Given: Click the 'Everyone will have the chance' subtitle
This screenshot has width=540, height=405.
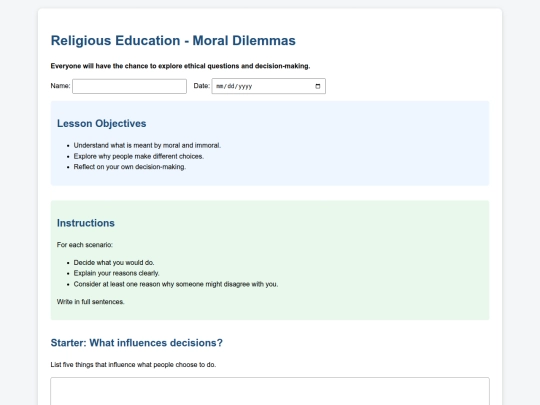Looking at the screenshot, I should [180, 66].
